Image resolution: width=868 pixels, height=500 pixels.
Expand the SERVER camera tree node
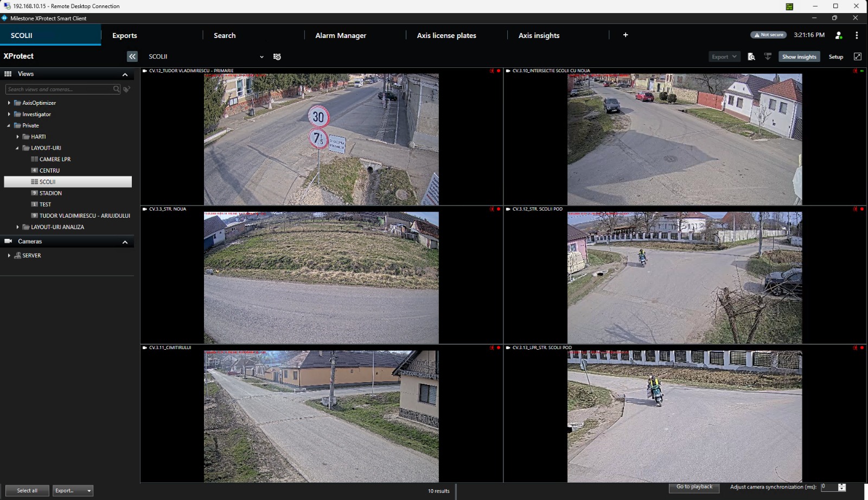pos(9,255)
